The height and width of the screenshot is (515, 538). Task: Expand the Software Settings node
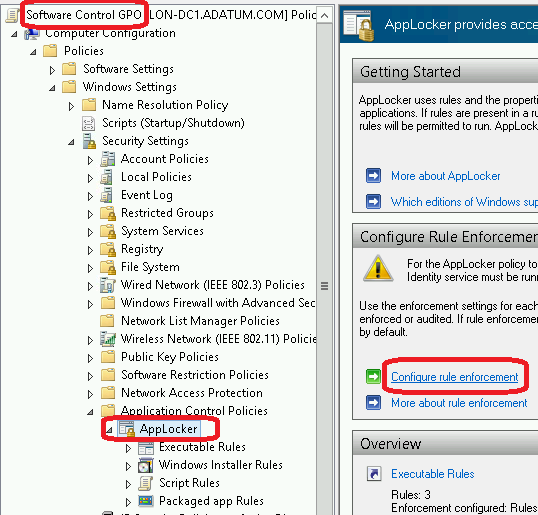(x=52, y=70)
